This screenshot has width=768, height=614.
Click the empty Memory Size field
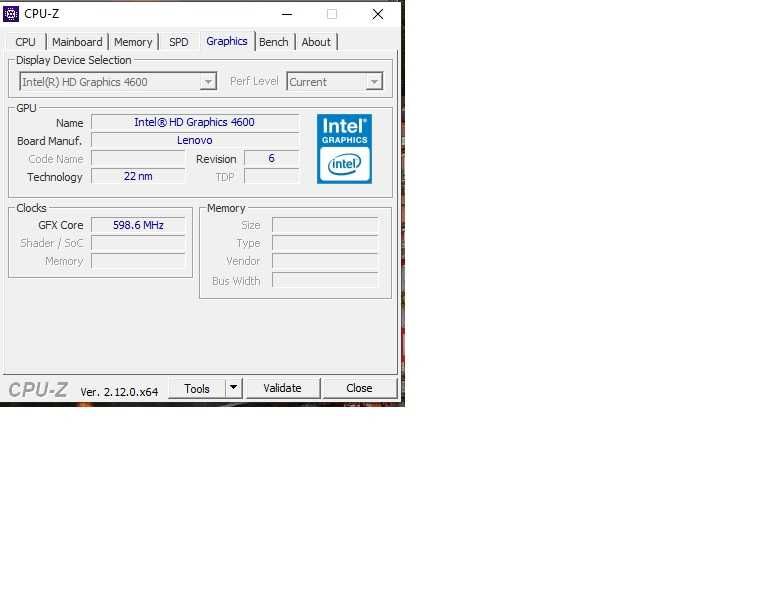[x=325, y=225]
